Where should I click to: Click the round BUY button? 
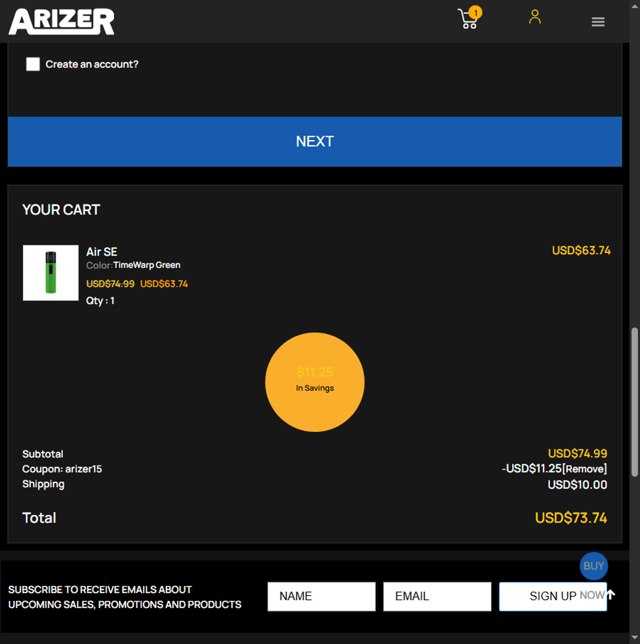594,566
